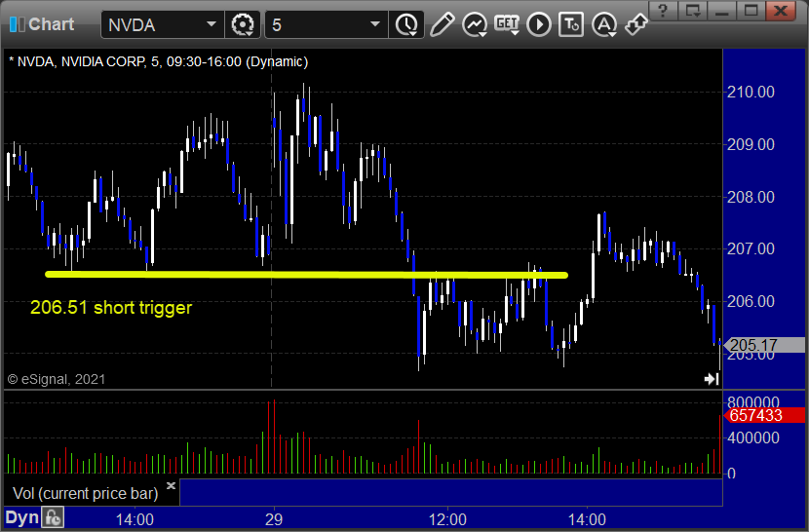Image resolution: width=809 pixels, height=532 pixels.
Task: Jump to latest bar arrow icon
Action: (712, 379)
